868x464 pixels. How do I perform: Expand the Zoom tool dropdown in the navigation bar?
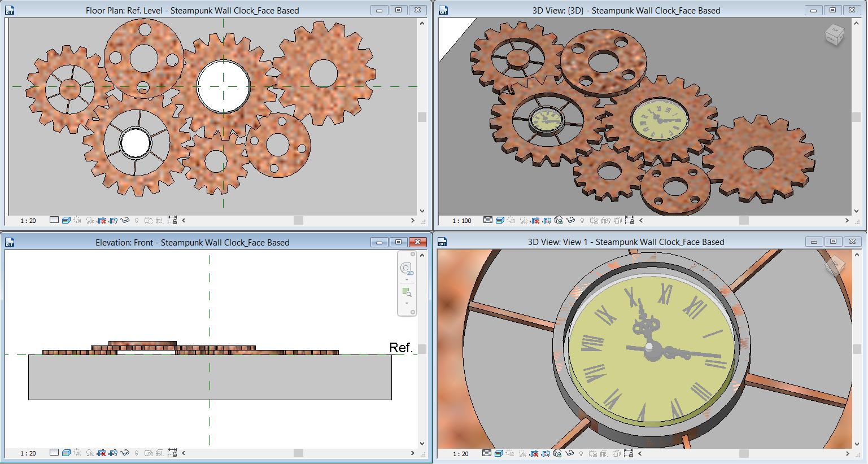(x=407, y=303)
